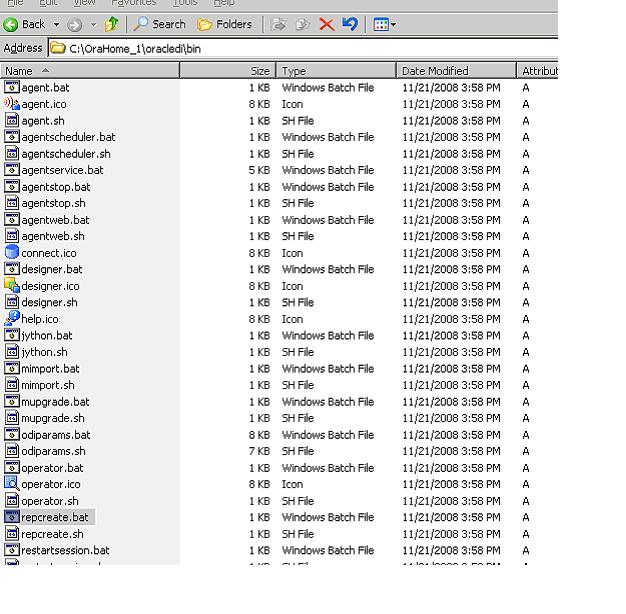The height and width of the screenshot is (614, 626).
Task: Select agentscheduler.sh file icon
Action: pyautogui.click(x=12, y=153)
